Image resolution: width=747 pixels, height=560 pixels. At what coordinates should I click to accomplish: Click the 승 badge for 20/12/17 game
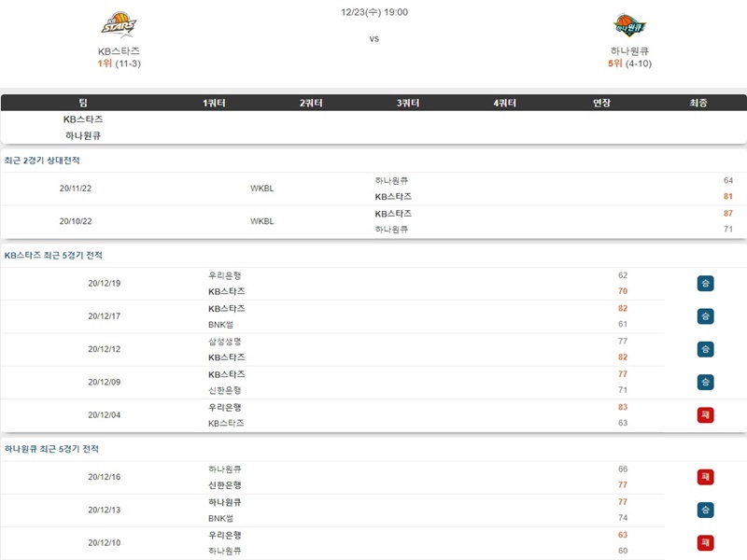click(705, 316)
